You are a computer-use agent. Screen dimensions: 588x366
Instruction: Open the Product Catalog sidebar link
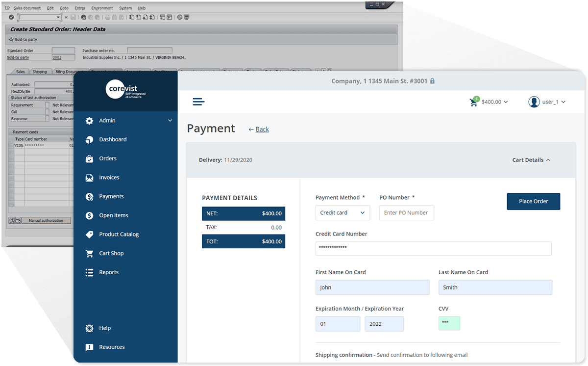point(119,235)
